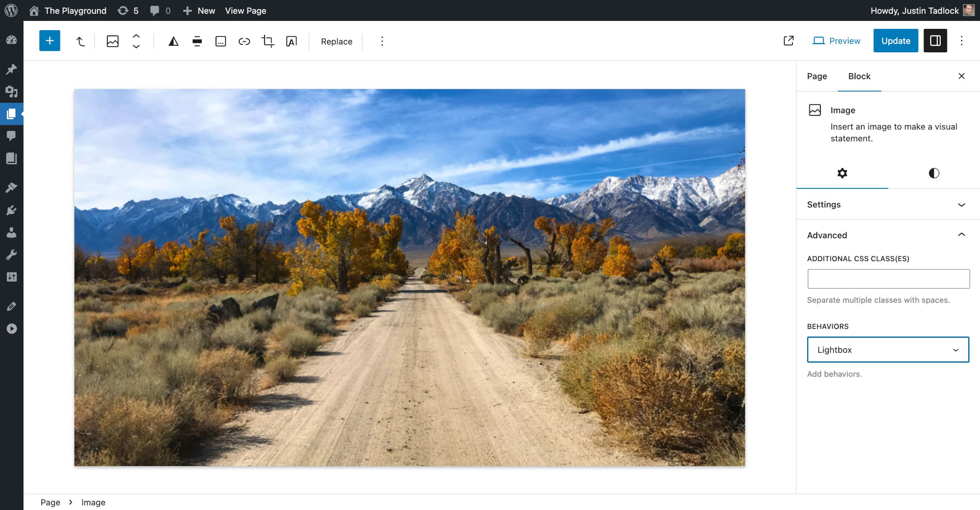The image size is (980, 510).
Task: View the comments count in admin bar
Action: (x=160, y=11)
